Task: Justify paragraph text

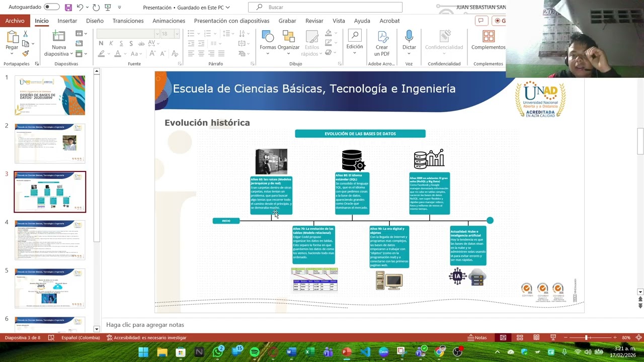Action: (x=221, y=54)
